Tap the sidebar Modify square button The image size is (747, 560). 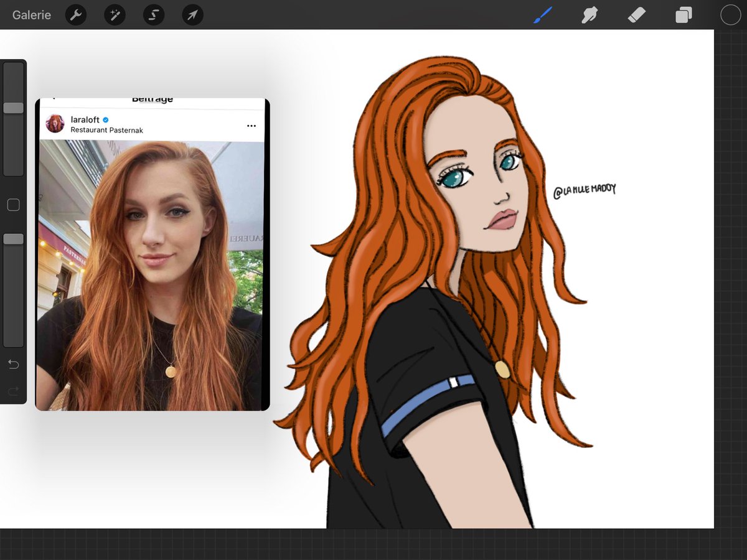pyautogui.click(x=13, y=204)
